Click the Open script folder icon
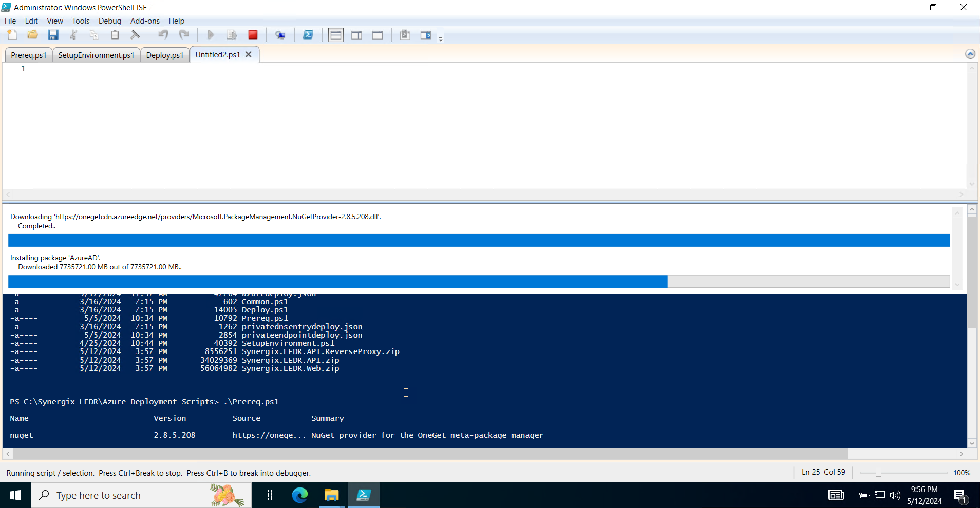The width and height of the screenshot is (980, 508). (32, 35)
